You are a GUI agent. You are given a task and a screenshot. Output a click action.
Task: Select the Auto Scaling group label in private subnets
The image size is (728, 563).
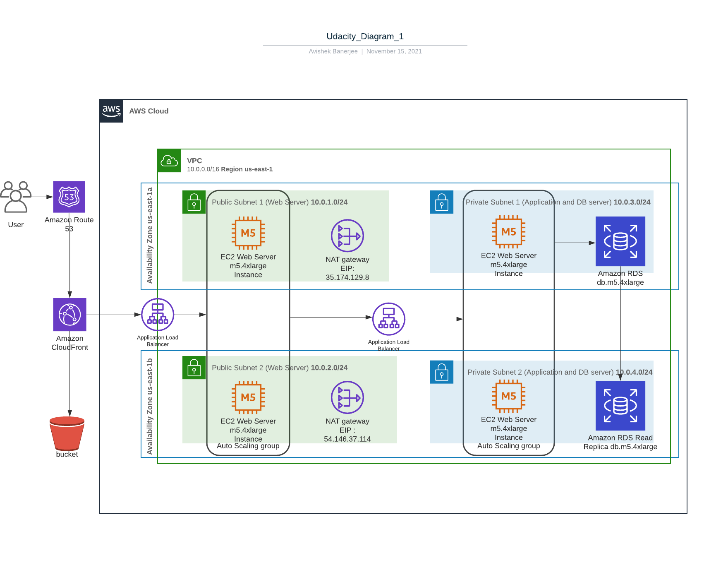tap(509, 446)
